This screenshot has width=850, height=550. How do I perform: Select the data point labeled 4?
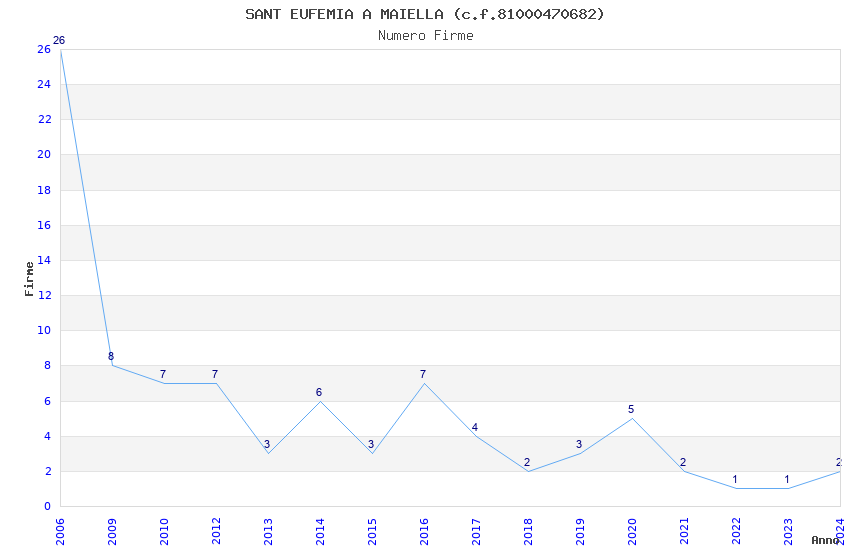click(x=474, y=427)
